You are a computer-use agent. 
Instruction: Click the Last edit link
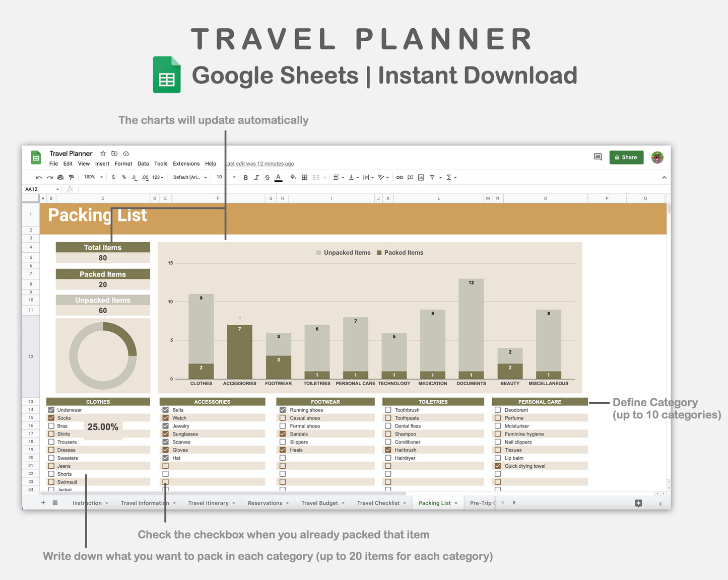tap(259, 164)
